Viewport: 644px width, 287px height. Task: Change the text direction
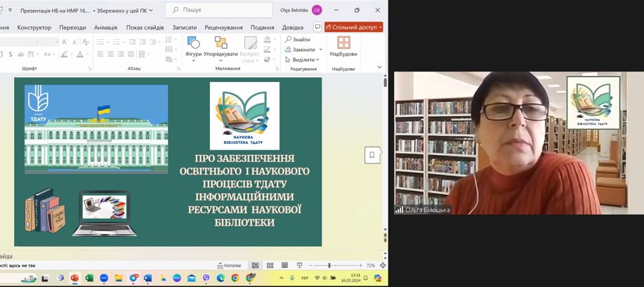pyautogui.click(x=170, y=39)
